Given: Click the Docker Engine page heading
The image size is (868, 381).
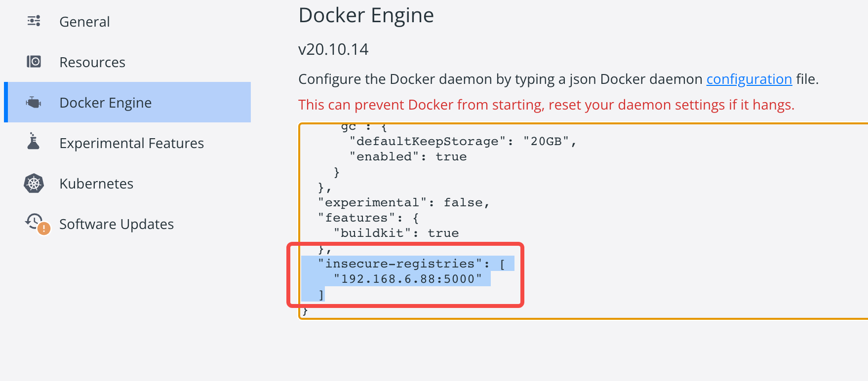Looking at the screenshot, I should (x=366, y=15).
